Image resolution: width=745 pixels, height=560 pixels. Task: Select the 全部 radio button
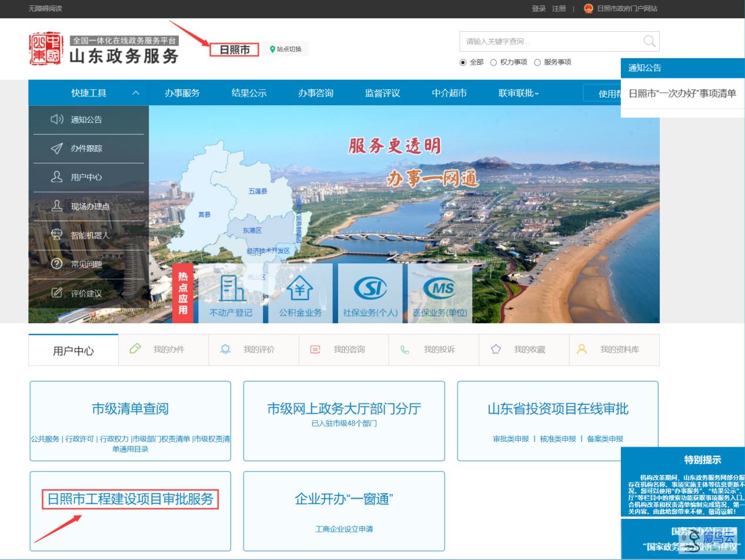(463, 62)
